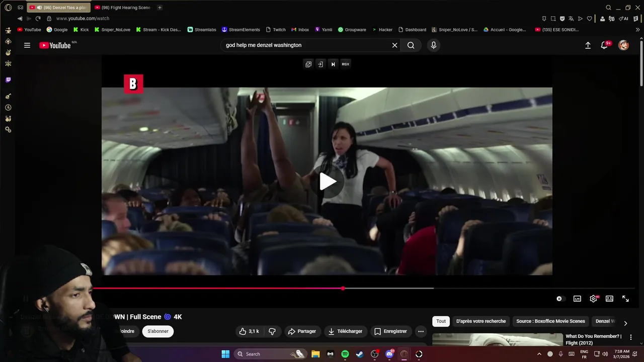
Task: Go back with the browser back arrow
Action: coord(20,19)
